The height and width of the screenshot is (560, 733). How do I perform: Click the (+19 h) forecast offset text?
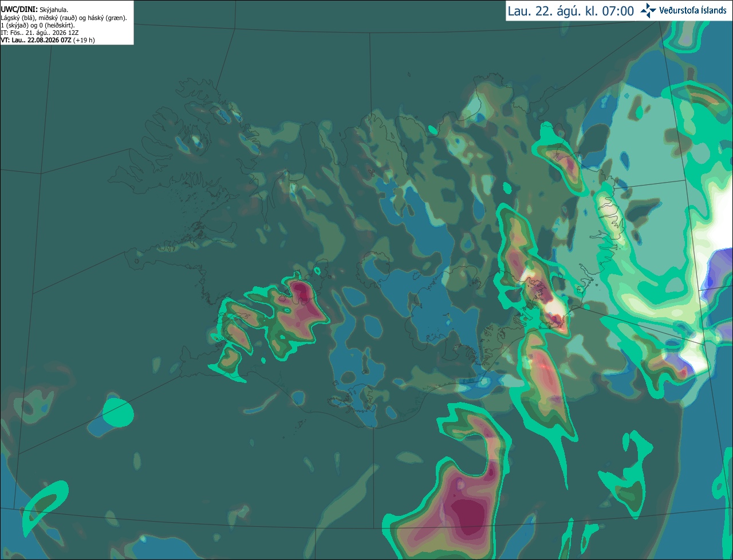click(x=84, y=40)
